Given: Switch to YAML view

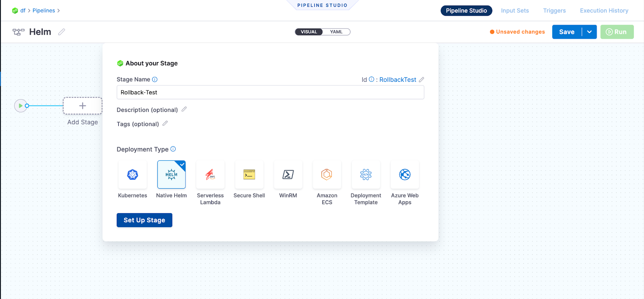Looking at the screenshot, I should click(336, 32).
